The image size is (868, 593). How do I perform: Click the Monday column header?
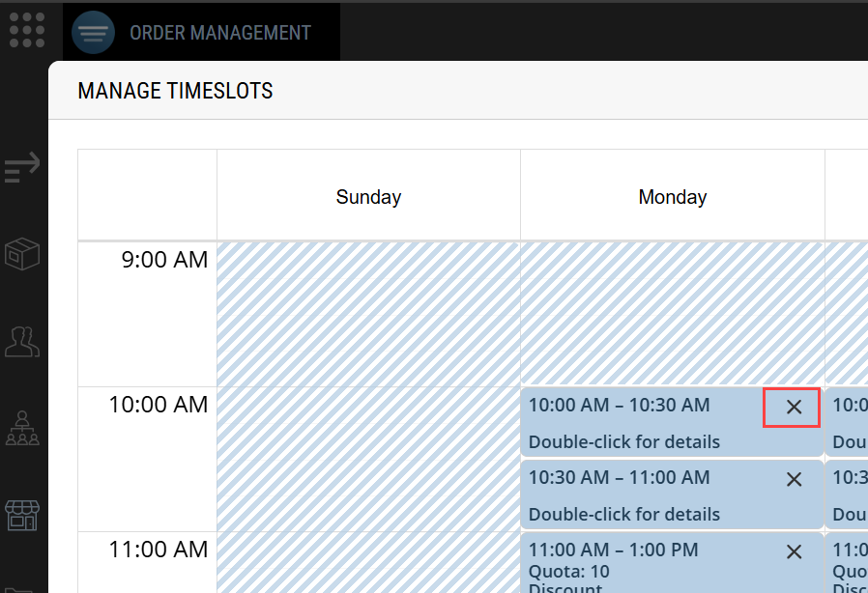672,197
